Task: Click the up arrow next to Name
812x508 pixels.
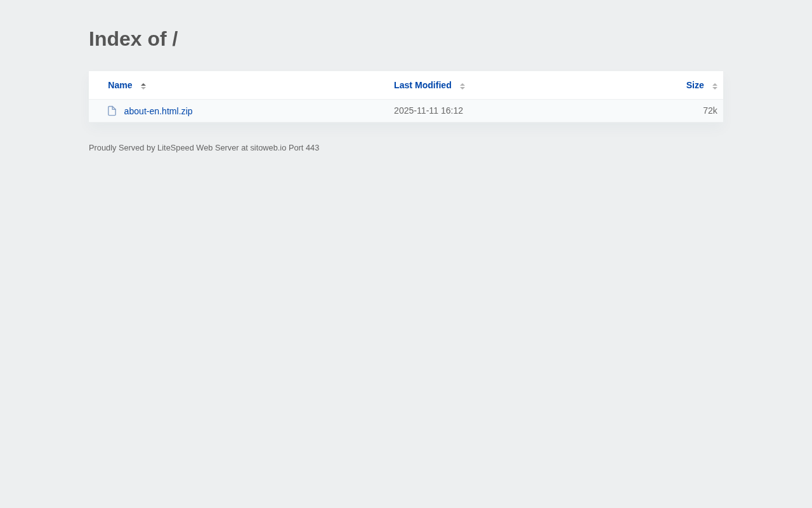Action: click(143, 84)
